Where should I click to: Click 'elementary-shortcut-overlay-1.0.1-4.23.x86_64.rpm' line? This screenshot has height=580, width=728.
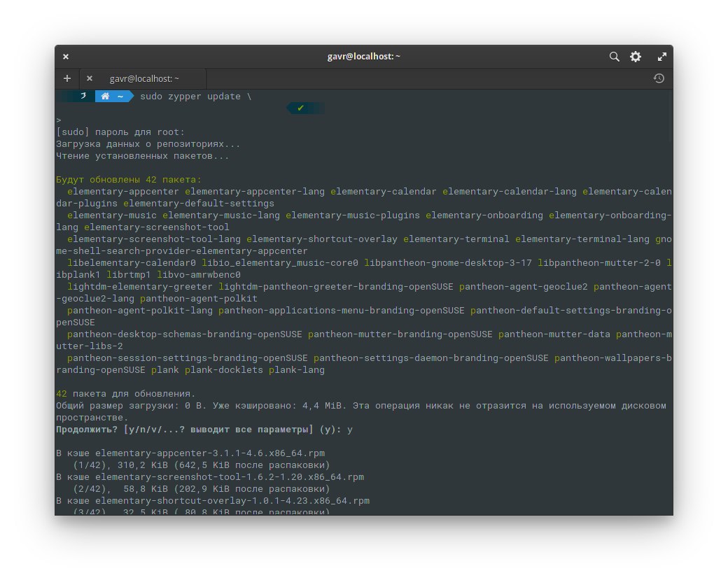[x=213, y=501]
